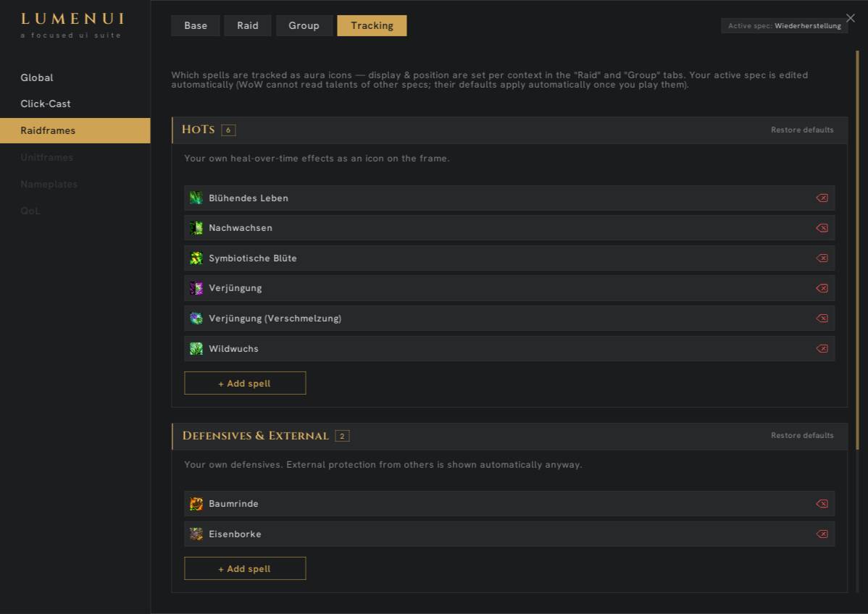Screen dimensions: 868x614
Task: Open the Unitframes sidebar entry
Action: 46,158
